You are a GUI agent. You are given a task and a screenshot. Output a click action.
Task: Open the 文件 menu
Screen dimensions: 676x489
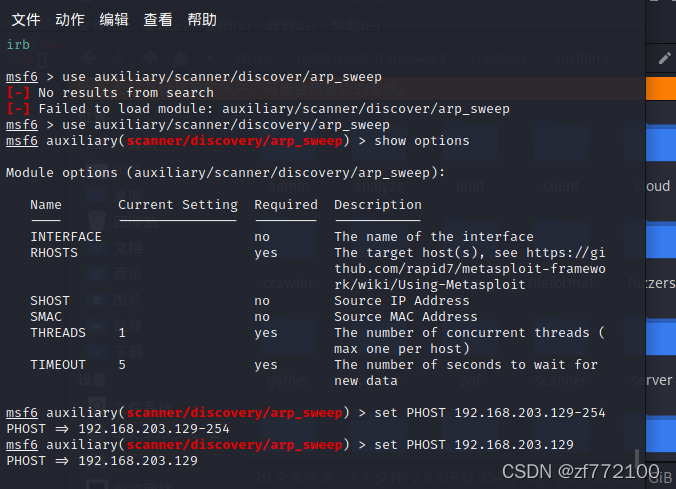tap(26, 20)
